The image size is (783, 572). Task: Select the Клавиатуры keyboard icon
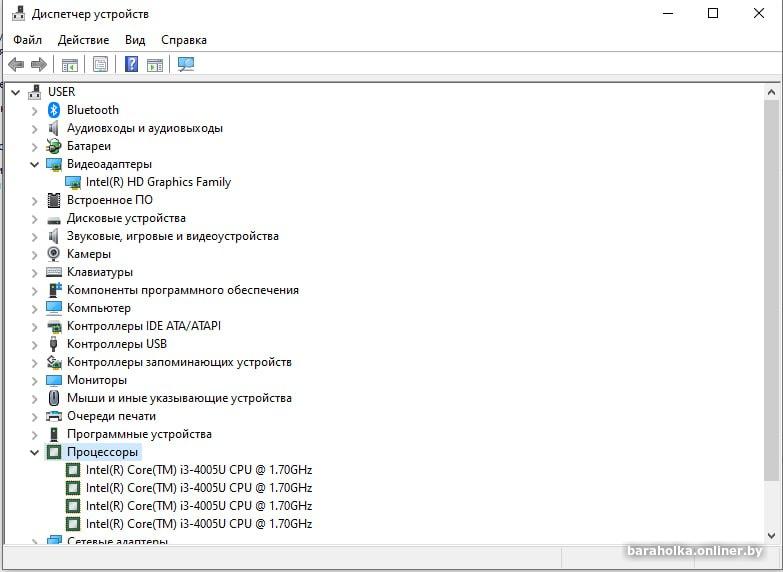pyautogui.click(x=54, y=272)
